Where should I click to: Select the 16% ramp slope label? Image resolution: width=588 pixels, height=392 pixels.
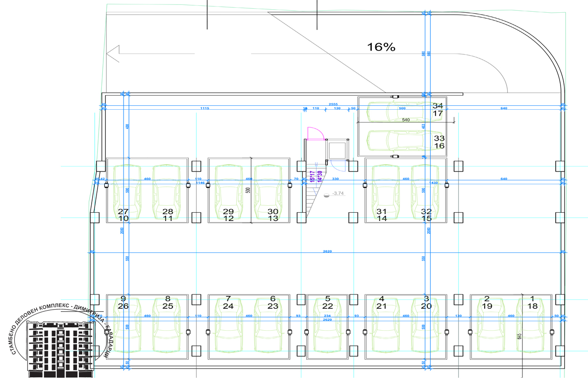(381, 47)
